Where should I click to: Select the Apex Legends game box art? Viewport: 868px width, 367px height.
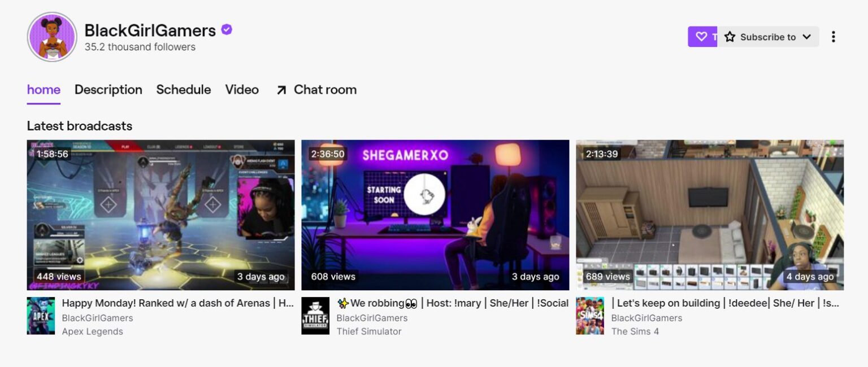click(40, 316)
